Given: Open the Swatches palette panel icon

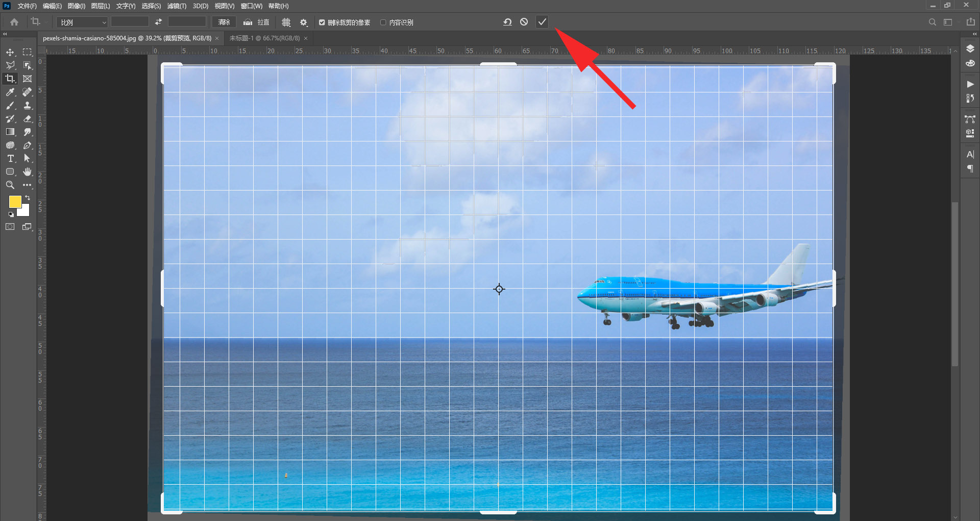Looking at the screenshot, I should pyautogui.click(x=970, y=63).
